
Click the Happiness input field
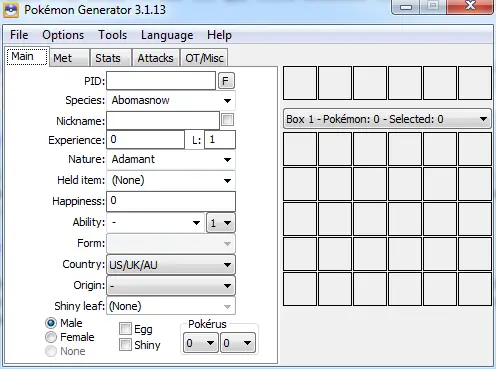pyautogui.click(x=171, y=201)
